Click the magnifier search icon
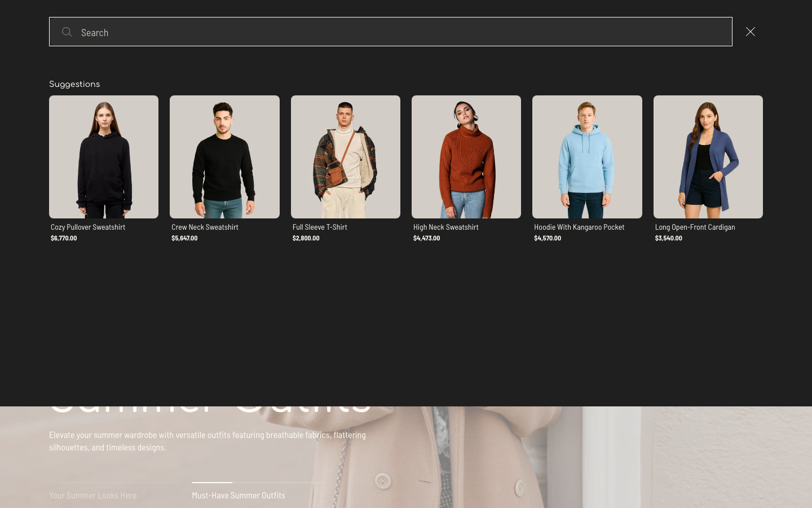The image size is (812, 508). [x=67, y=32]
